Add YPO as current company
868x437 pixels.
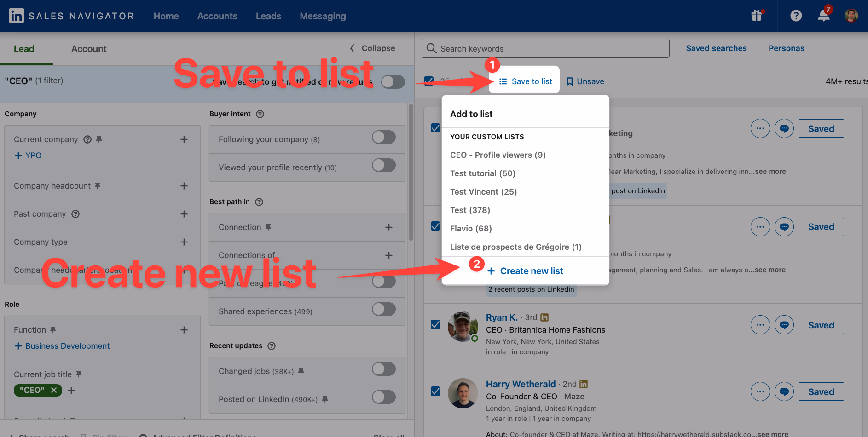click(x=28, y=155)
